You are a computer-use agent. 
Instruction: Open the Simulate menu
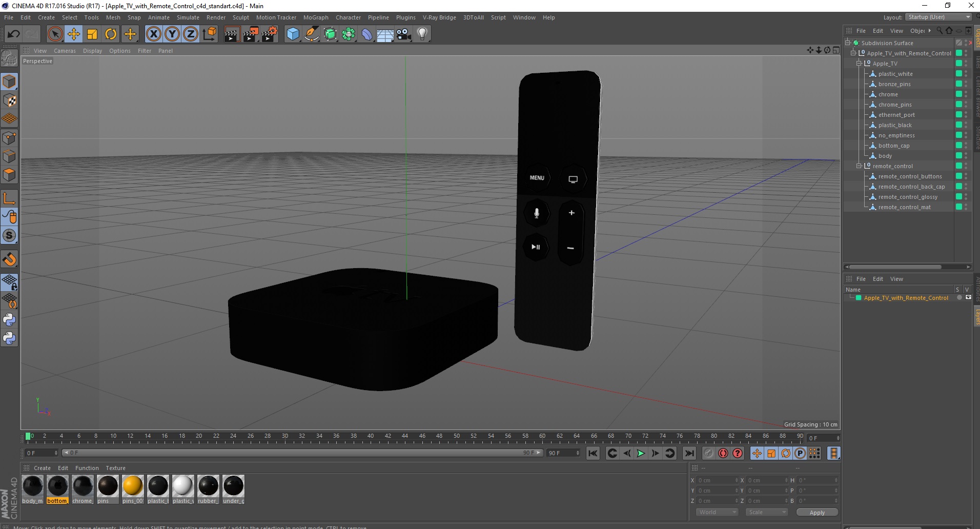(188, 17)
